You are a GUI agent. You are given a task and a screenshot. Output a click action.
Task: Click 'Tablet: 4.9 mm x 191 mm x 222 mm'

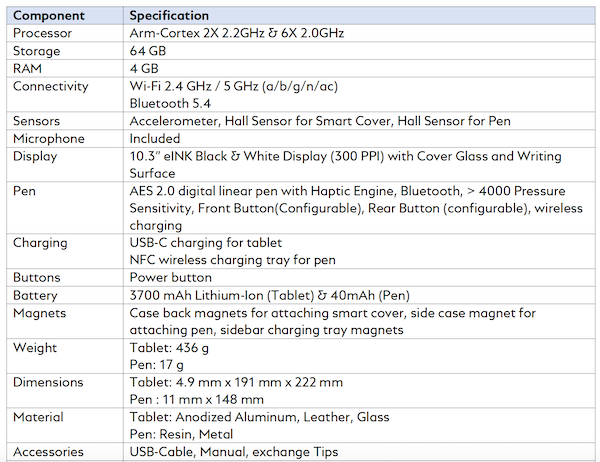236,382
